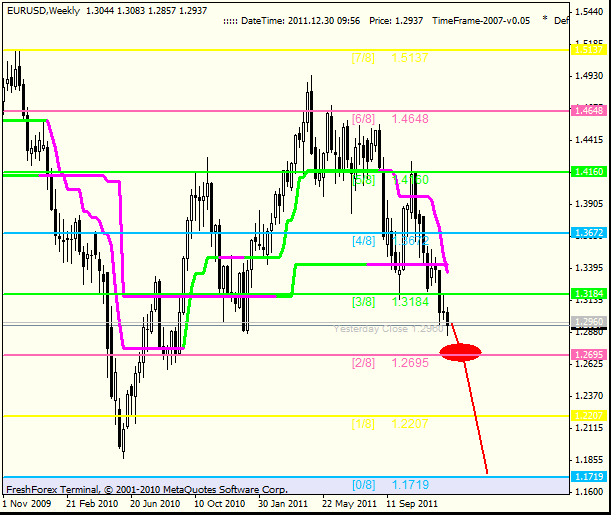The width and height of the screenshot is (611, 515).
Task: Select the green 1.3184 price tag
Action: tap(589, 294)
